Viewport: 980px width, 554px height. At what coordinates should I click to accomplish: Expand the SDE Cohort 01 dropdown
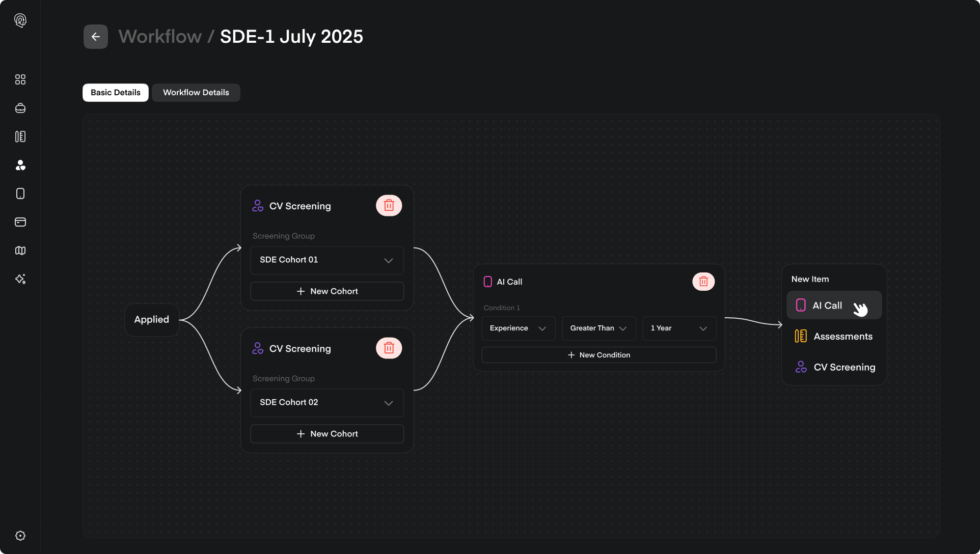pyautogui.click(x=327, y=260)
